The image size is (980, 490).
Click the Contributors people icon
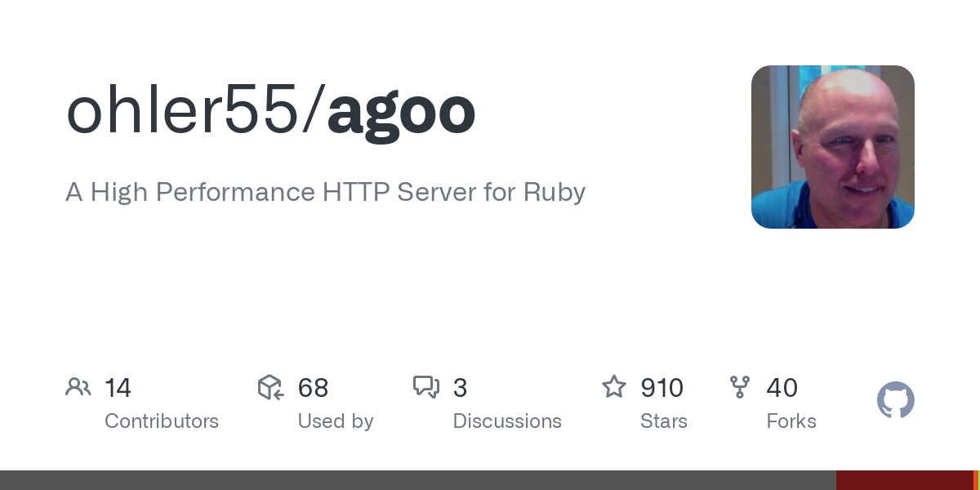point(78,387)
